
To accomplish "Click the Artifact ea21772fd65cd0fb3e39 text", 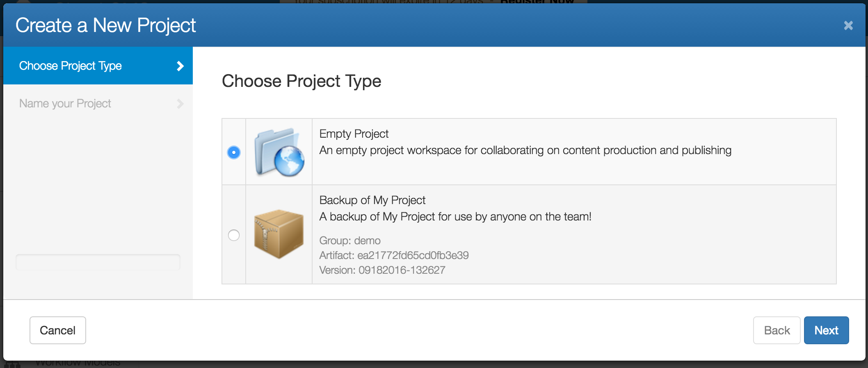I will 394,255.
